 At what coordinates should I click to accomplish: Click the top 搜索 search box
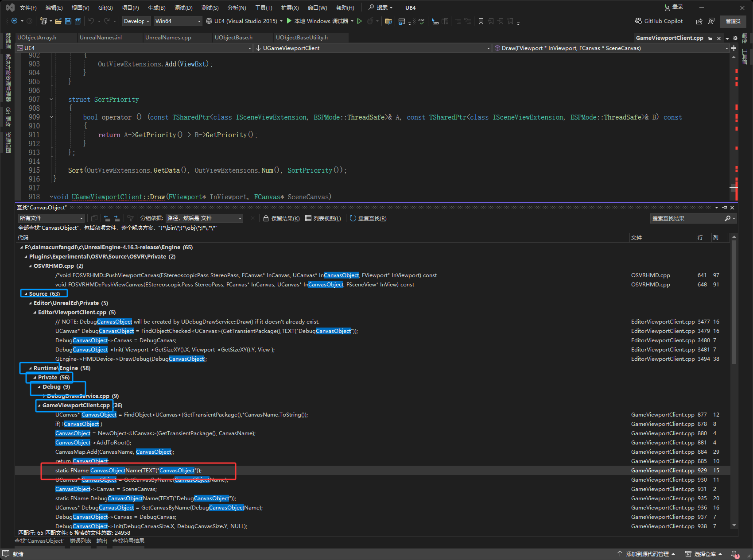381,8
